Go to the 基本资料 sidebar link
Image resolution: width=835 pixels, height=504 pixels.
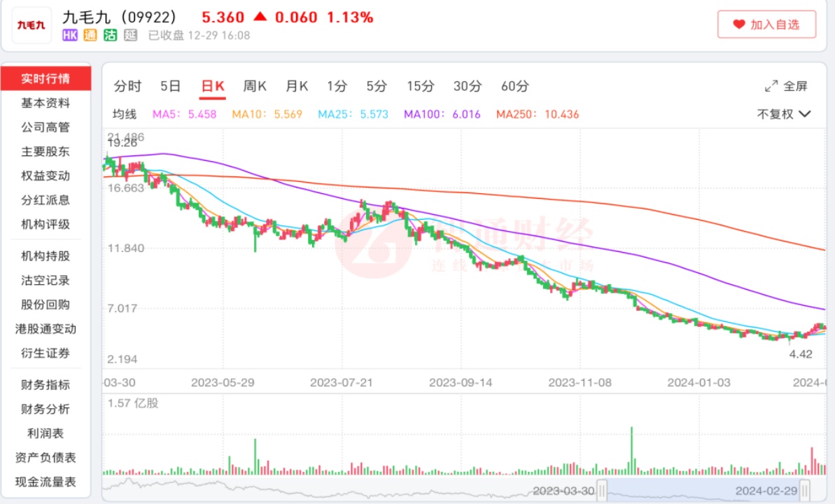pyautogui.click(x=45, y=103)
